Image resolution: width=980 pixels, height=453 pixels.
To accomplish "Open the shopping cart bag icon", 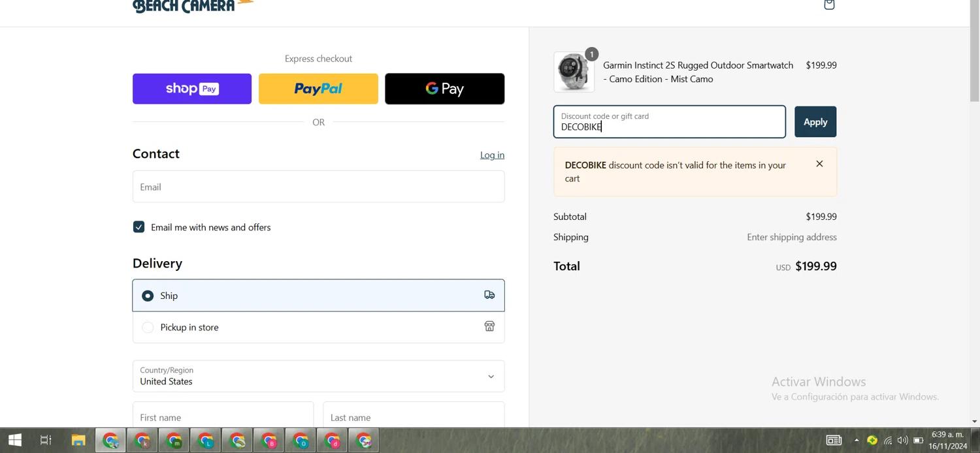I will [829, 5].
